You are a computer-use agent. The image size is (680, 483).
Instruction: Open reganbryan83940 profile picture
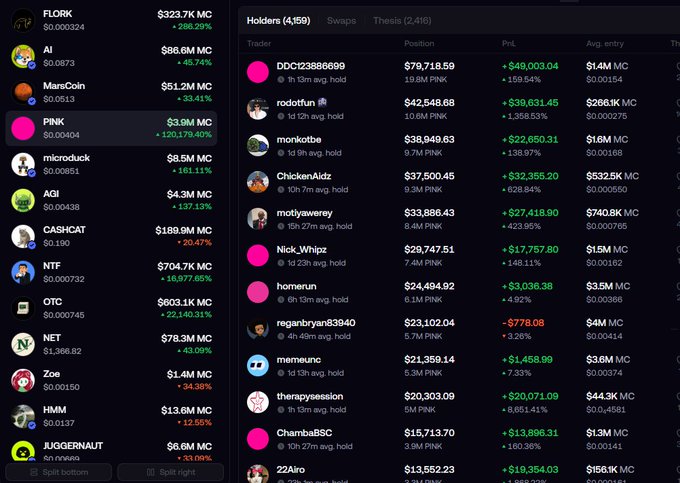click(258, 329)
